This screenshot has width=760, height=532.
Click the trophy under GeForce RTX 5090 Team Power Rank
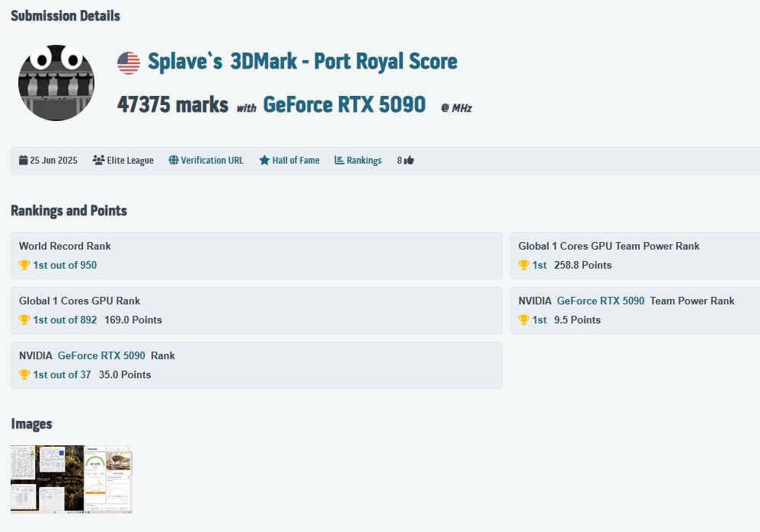coord(525,320)
